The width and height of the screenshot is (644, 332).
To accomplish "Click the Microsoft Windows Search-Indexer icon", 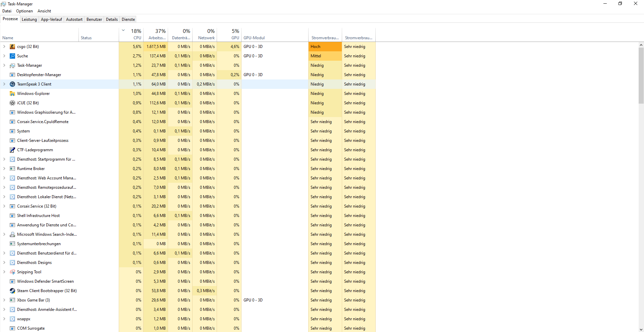I will (12, 234).
